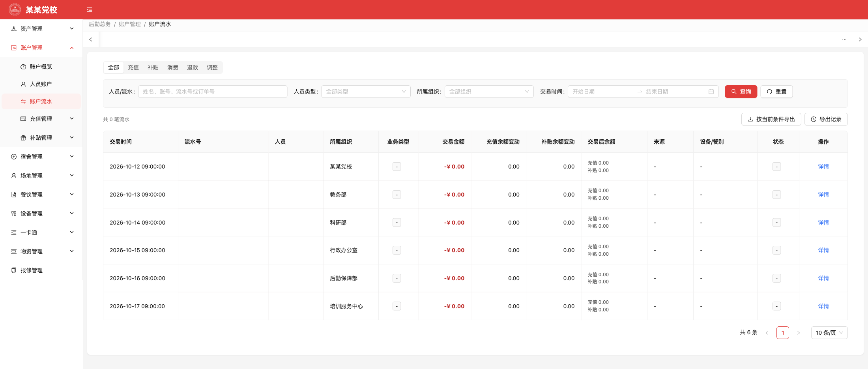Screen dimensions: 868x369
Task: Click the 宿舍管理 icon
Action: (x=14, y=157)
